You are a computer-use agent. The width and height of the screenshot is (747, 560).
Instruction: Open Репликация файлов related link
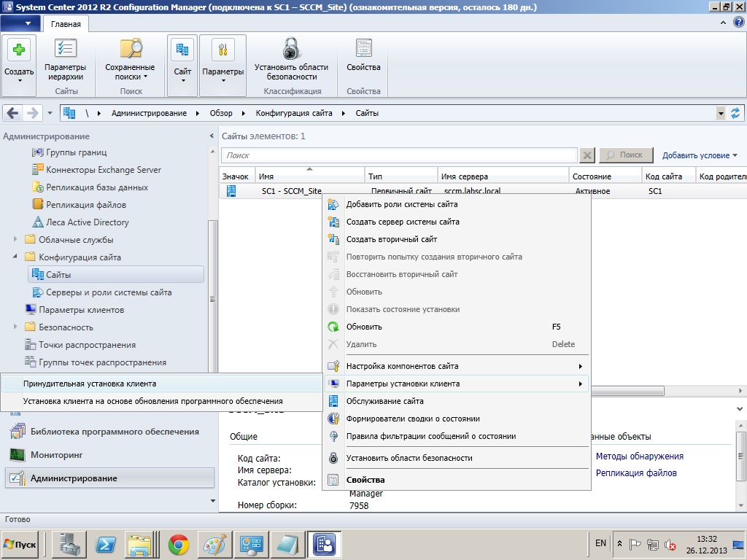click(636, 472)
